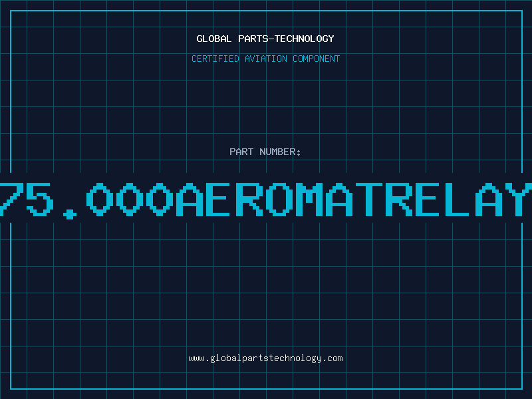
Task: Click the decimal point in the part number
Action: 70,214
